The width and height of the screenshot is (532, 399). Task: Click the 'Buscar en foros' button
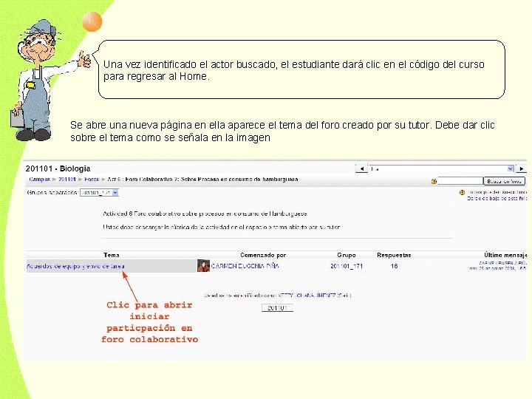click(504, 181)
